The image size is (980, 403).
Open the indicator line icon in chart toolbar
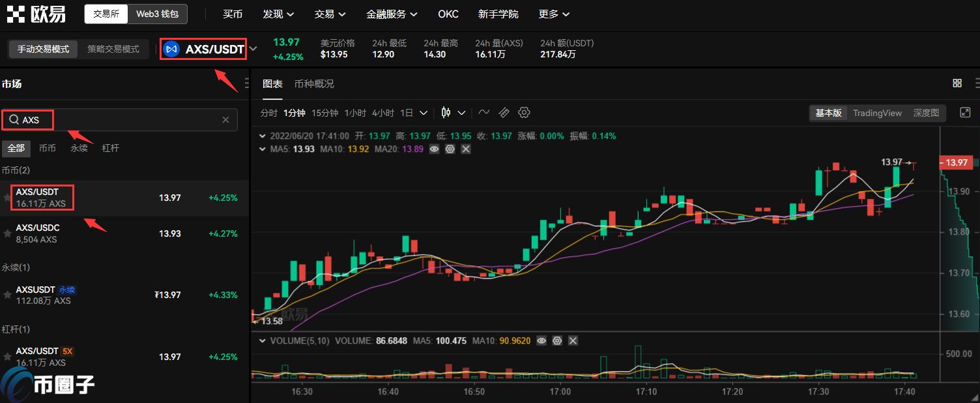pyautogui.click(x=483, y=113)
